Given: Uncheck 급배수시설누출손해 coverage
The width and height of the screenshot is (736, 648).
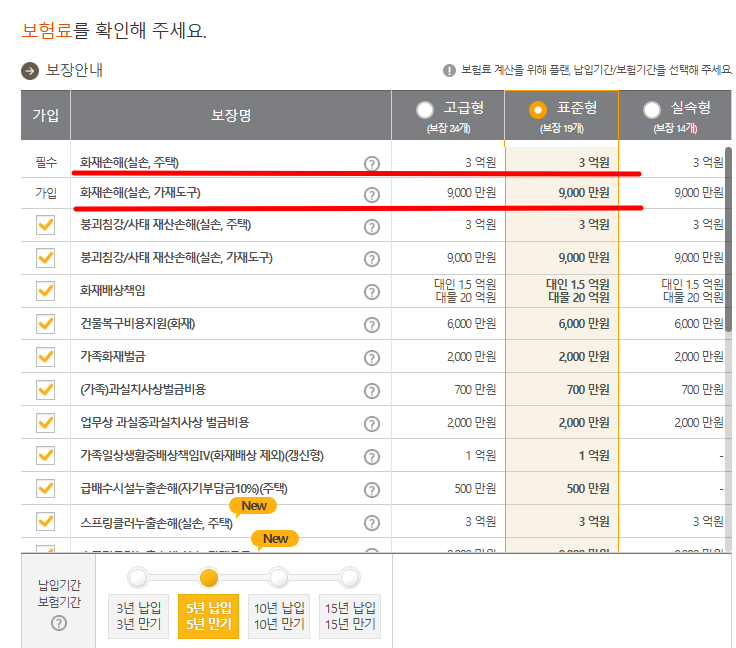Looking at the screenshot, I should 46,488.
